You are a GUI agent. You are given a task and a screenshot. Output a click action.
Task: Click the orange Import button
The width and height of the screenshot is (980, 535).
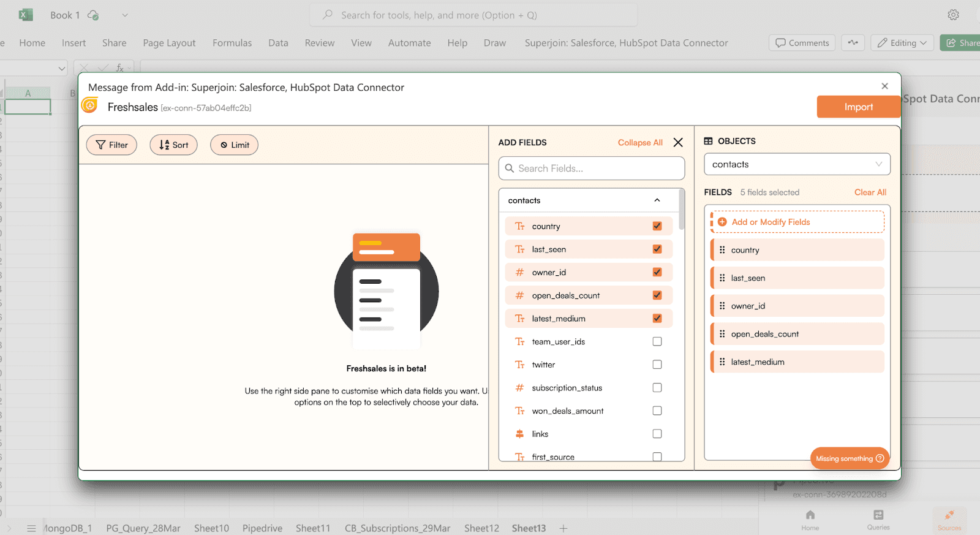pyautogui.click(x=859, y=107)
